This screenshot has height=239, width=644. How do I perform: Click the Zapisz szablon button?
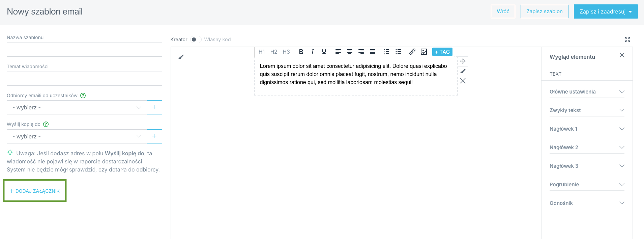(544, 11)
